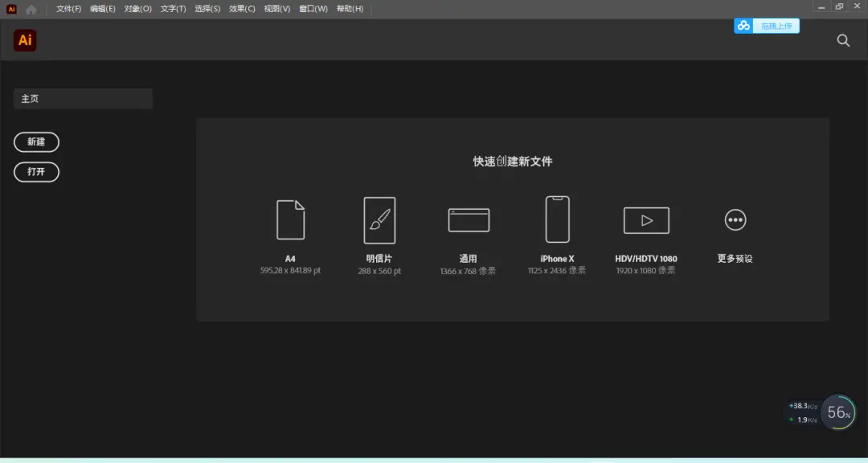Open 更多预设 more presets icon
This screenshot has height=463, width=868.
735,219
